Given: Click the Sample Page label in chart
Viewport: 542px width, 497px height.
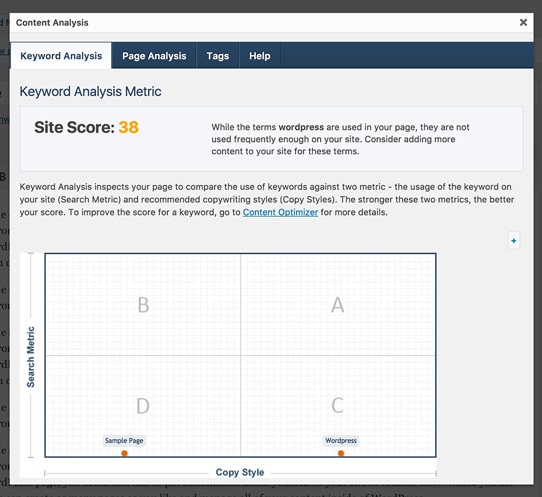Looking at the screenshot, I should pos(124,441).
